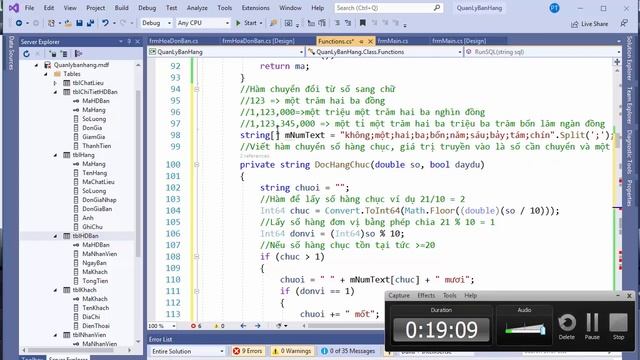Click the Server Explorer rightmost toolbar icon
This screenshot has width=640, height=360.
click(x=78, y=53)
